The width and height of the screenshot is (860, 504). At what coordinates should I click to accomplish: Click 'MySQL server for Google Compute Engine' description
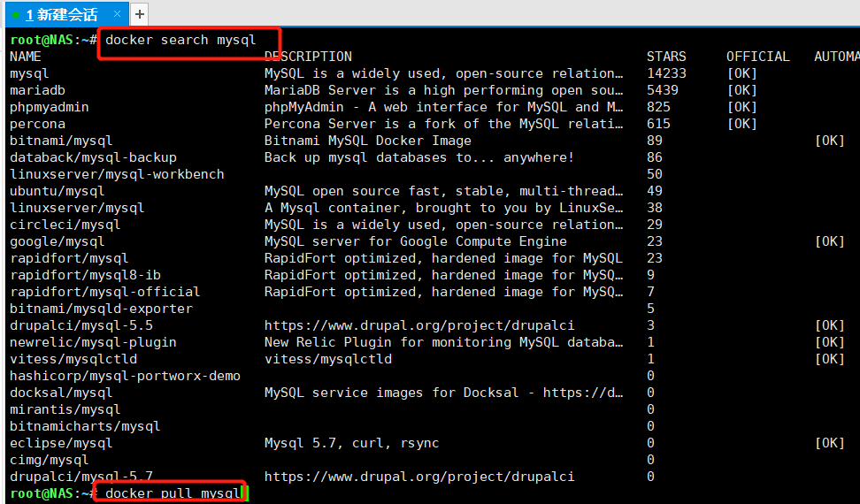(415, 241)
